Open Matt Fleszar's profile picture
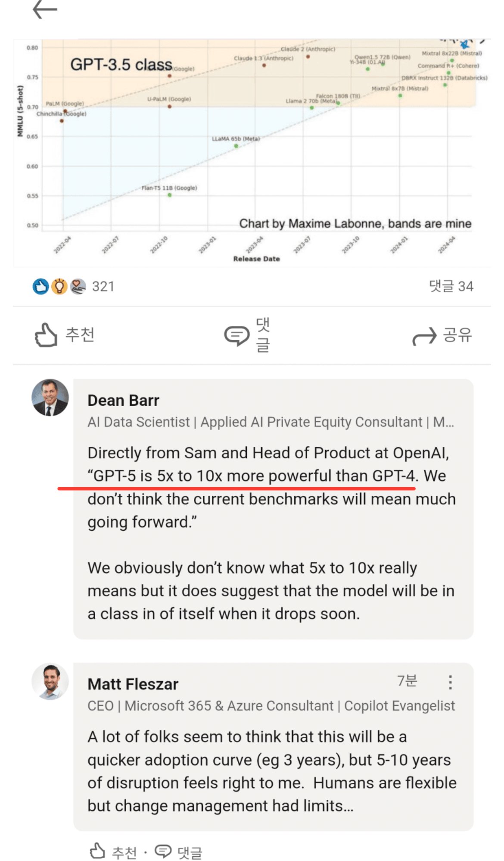This screenshot has height=861, width=504. [50, 681]
